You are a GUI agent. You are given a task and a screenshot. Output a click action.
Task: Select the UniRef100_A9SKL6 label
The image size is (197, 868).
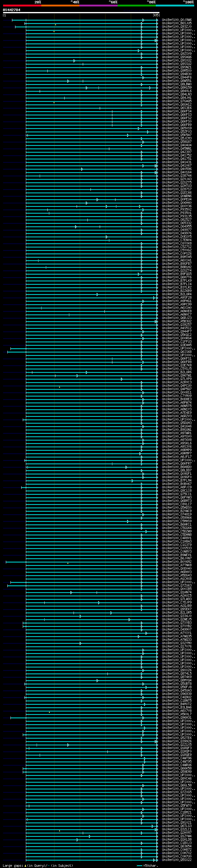click(177, 443)
